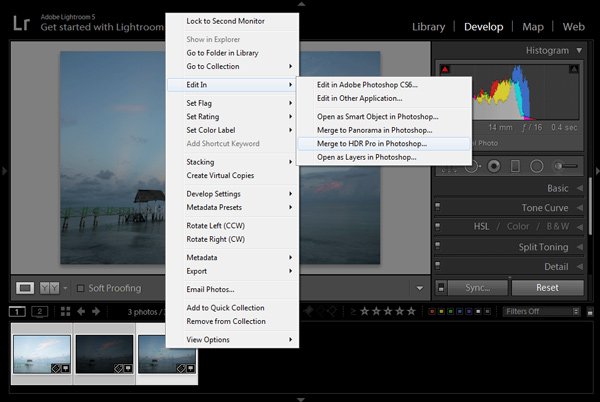Expand the Basic panel
This screenshot has width=600, height=402.
tap(578, 188)
